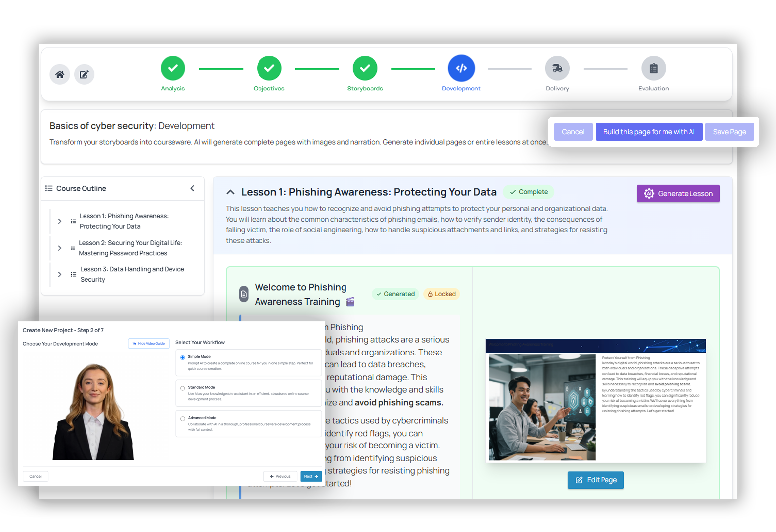The width and height of the screenshot is (776, 532).
Task: Click the document icon beside Welcome to Phishing
Action: (x=244, y=294)
